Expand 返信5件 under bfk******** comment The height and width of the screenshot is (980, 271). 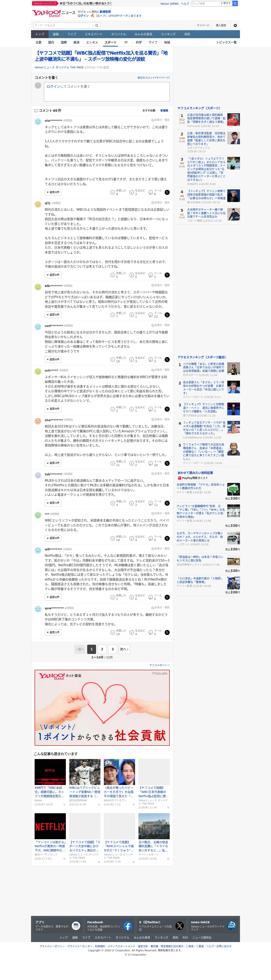point(53,315)
